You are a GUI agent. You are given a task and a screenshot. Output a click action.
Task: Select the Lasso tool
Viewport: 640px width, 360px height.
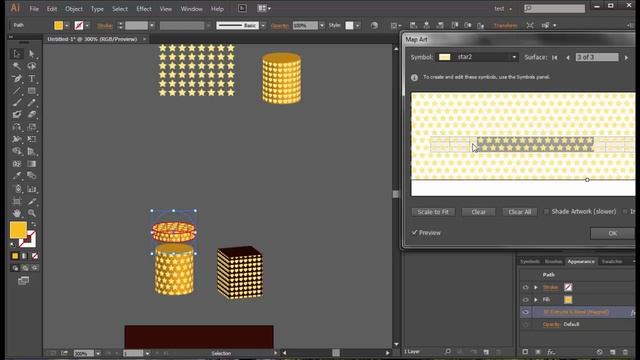(31, 66)
